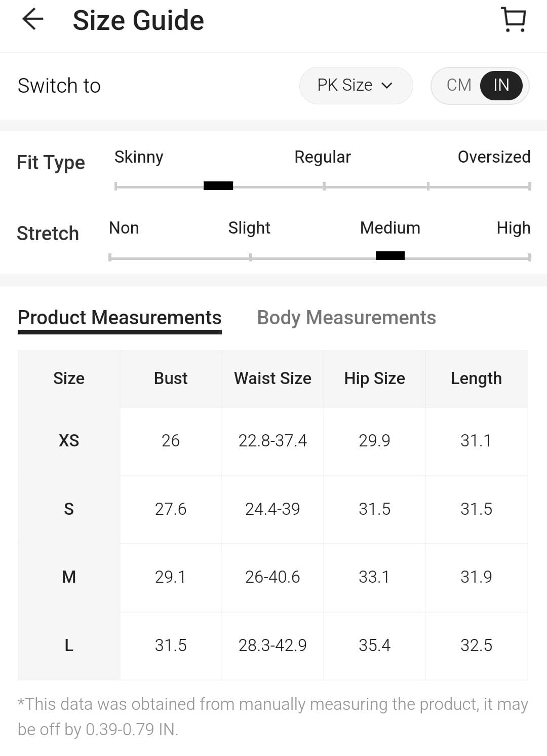Click the XS waist value 22.8-37.4
Viewport: 547px width, 756px height.
[x=272, y=441]
